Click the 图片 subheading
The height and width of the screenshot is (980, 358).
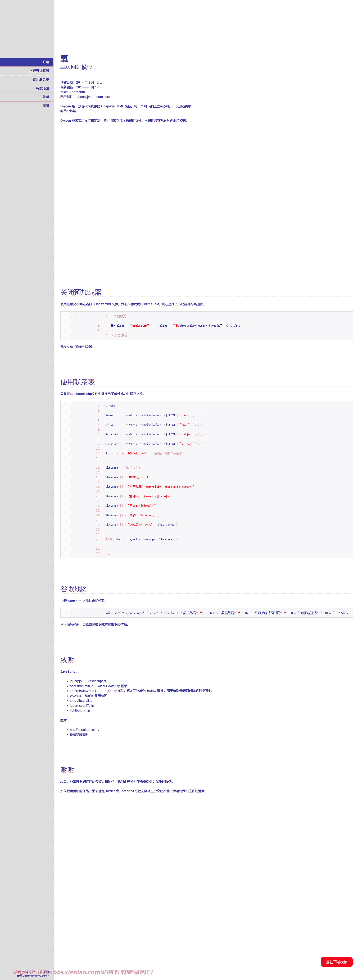pyautogui.click(x=64, y=720)
